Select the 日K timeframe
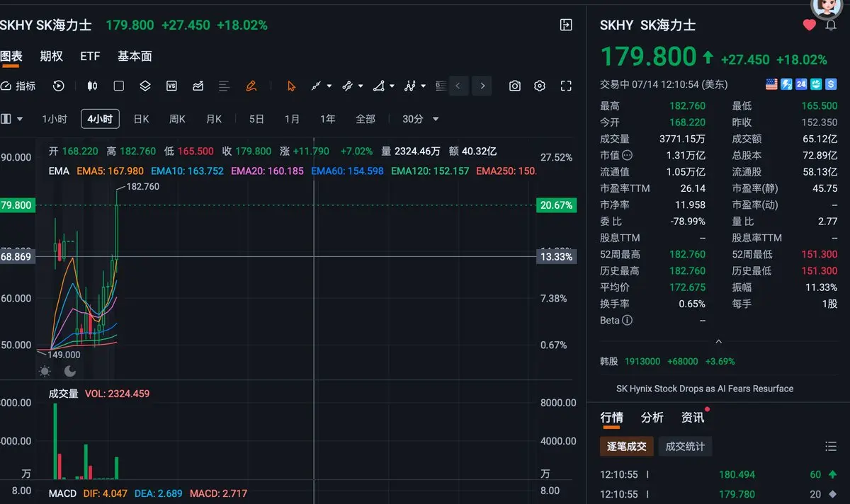This screenshot has height=504, width=850. click(142, 119)
